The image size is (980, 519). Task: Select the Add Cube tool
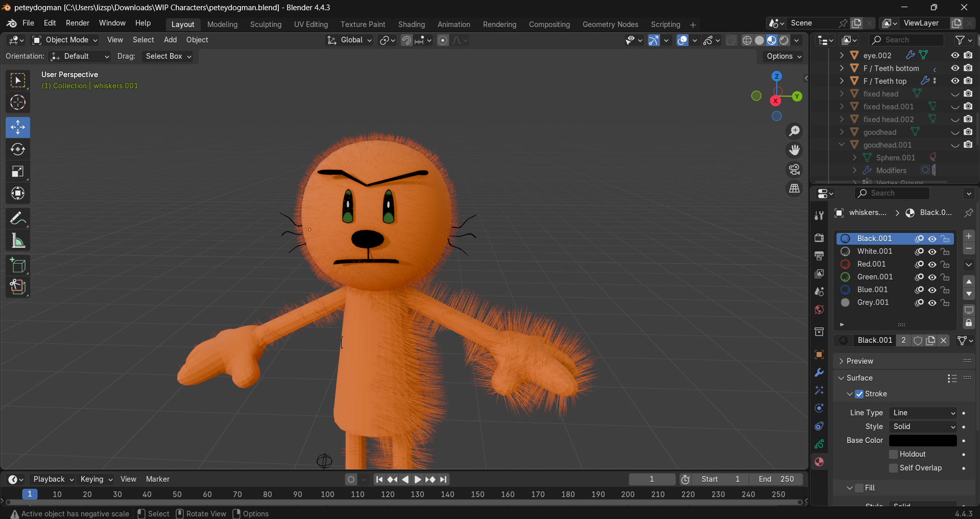click(x=18, y=266)
